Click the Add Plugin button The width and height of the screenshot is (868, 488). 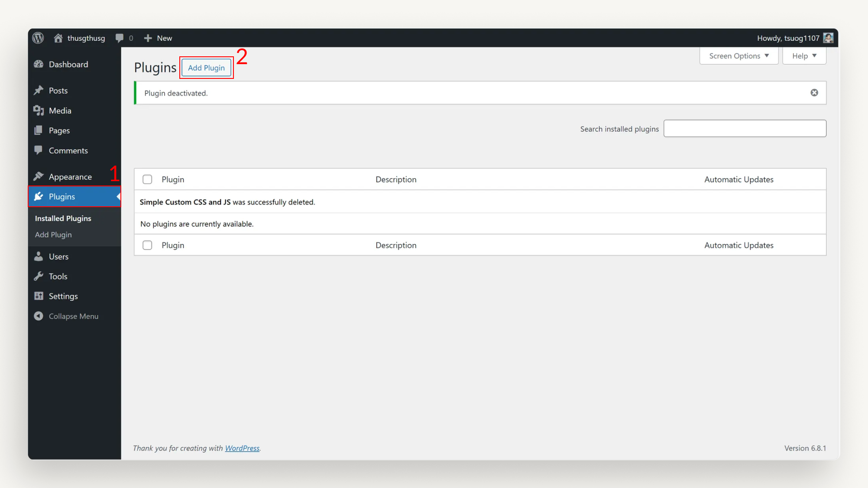pos(206,68)
